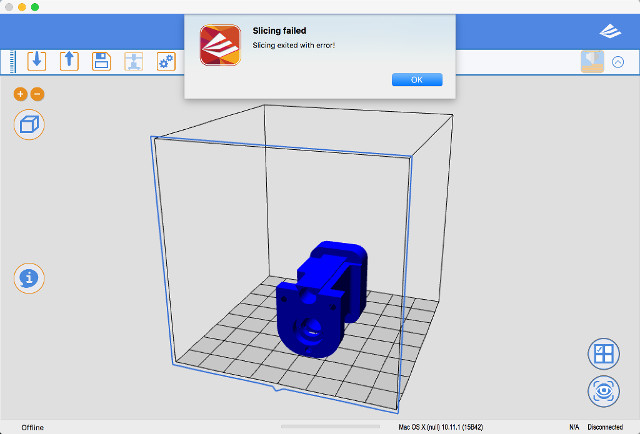Viewport: 640px width, 434px height.
Task: Click the dimmed printer platform toolbar icon
Action: (133, 61)
